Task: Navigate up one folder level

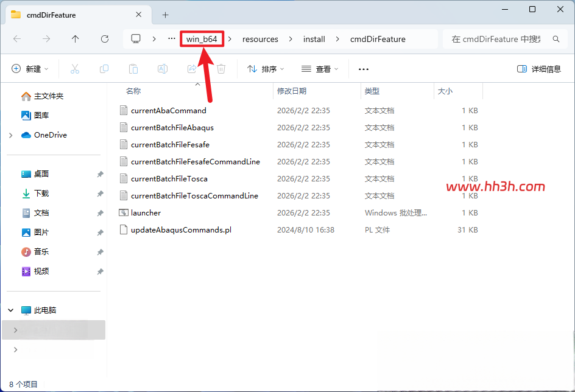Action: click(75, 39)
